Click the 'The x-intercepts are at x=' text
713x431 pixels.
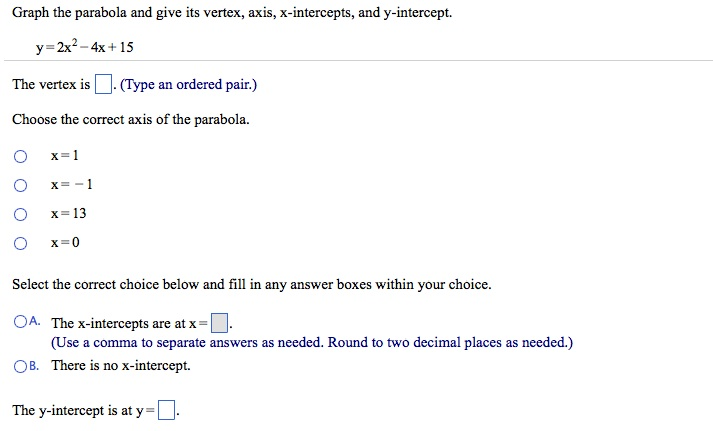(129, 323)
